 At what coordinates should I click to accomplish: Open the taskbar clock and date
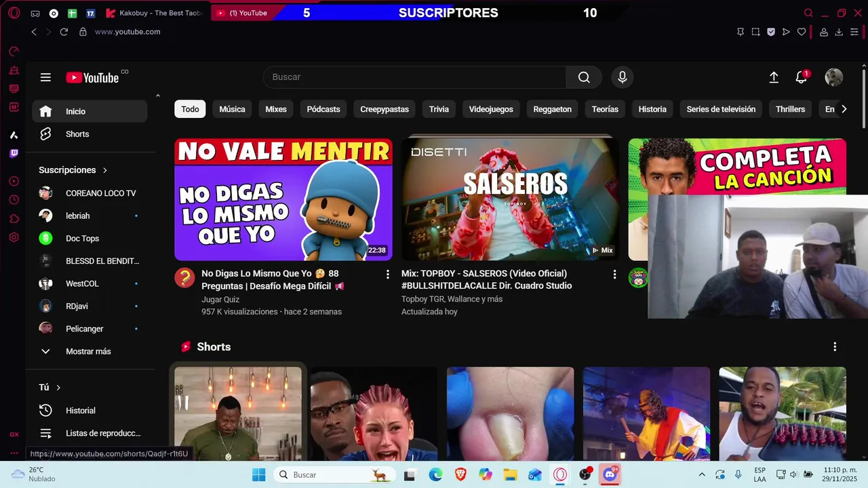840,474
